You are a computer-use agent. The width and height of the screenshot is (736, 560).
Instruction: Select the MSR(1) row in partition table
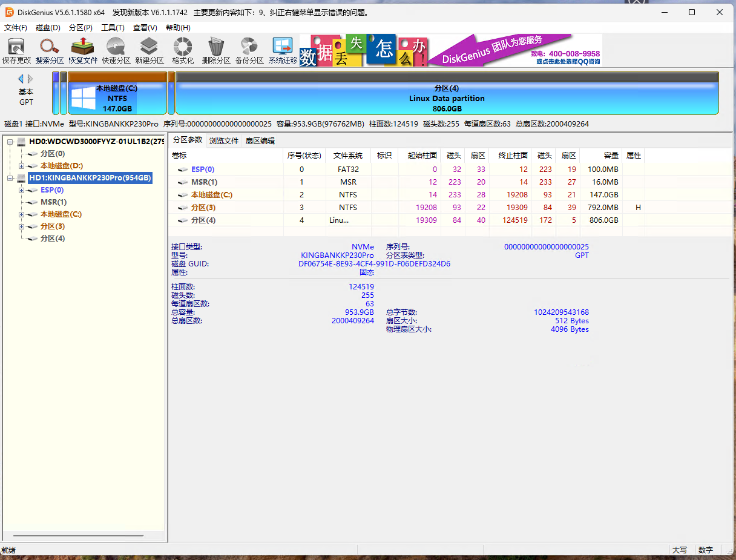pyautogui.click(x=204, y=182)
